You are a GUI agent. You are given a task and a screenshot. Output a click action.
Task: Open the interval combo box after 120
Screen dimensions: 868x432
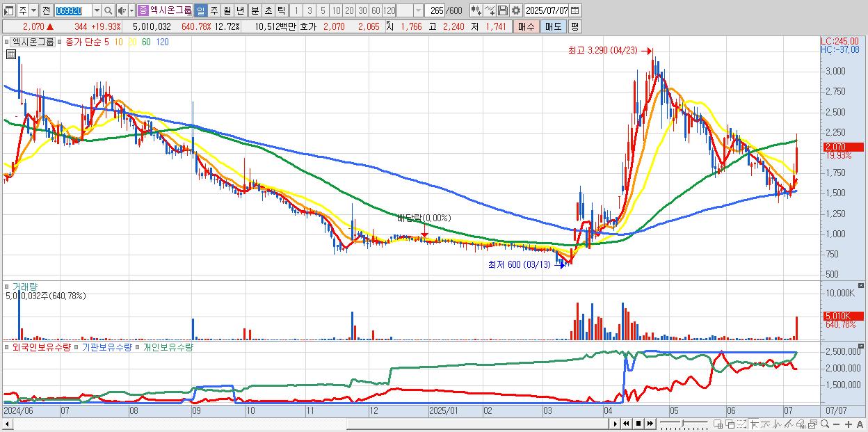pos(410,10)
